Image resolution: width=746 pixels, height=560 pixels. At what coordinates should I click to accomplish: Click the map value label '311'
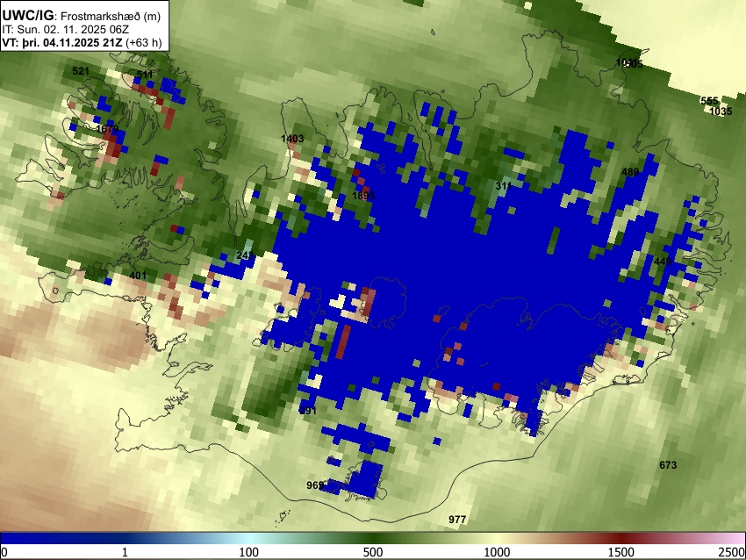pos(504,186)
